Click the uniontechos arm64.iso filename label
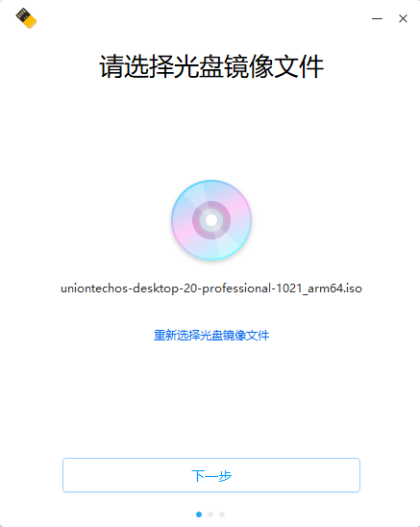The image size is (420, 527). pos(211,289)
